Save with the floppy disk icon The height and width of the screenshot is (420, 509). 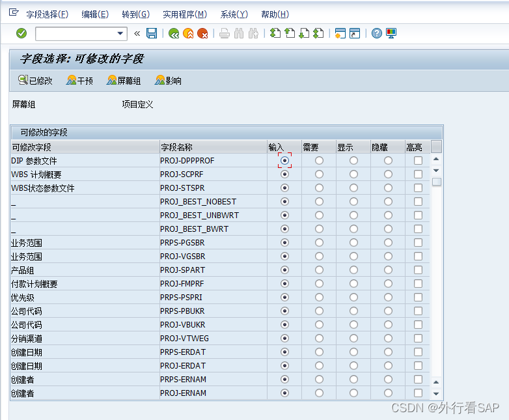click(152, 33)
